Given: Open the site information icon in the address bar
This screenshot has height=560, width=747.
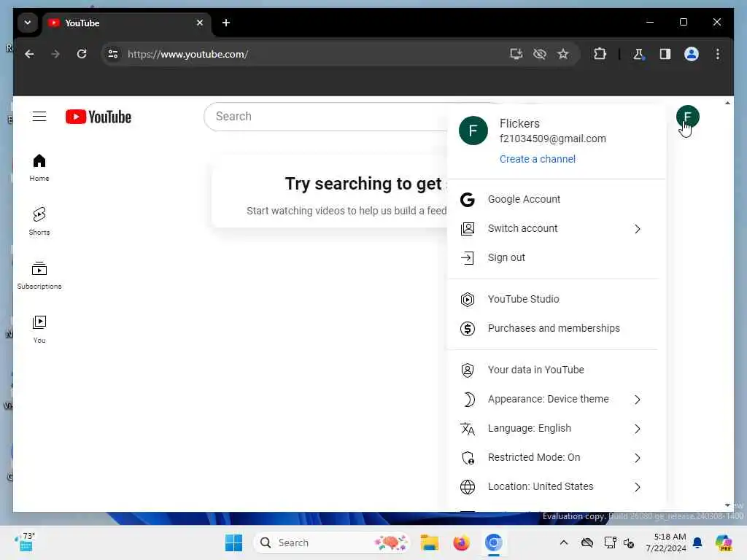Looking at the screenshot, I should (x=113, y=54).
